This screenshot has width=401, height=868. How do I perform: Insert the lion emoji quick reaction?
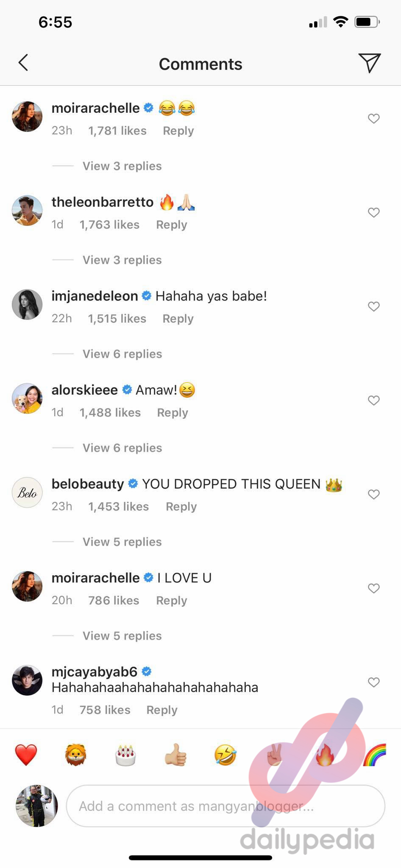click(76, 755)
